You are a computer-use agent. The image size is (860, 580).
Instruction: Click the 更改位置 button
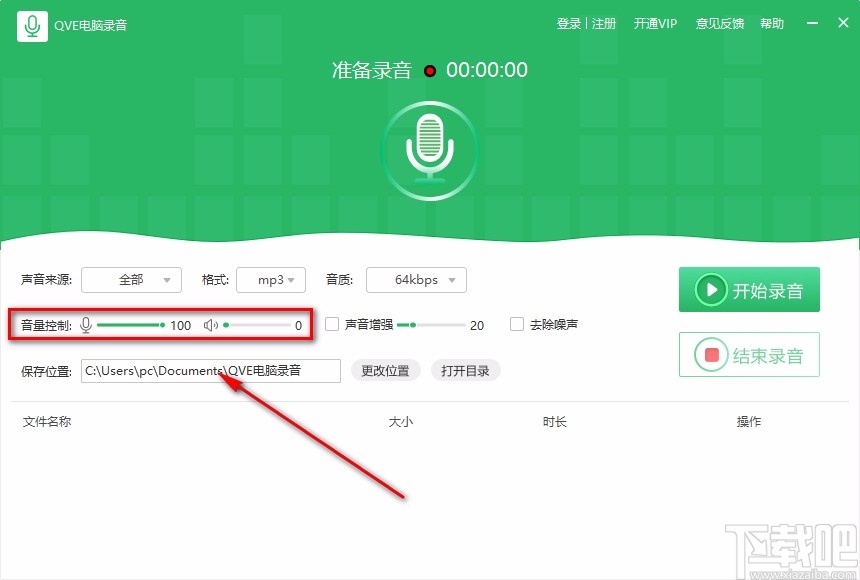[385, 370]
